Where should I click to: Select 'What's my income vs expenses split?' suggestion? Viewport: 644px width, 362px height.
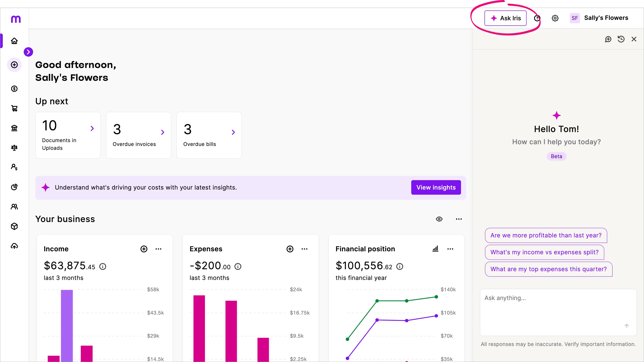point(544,252)
